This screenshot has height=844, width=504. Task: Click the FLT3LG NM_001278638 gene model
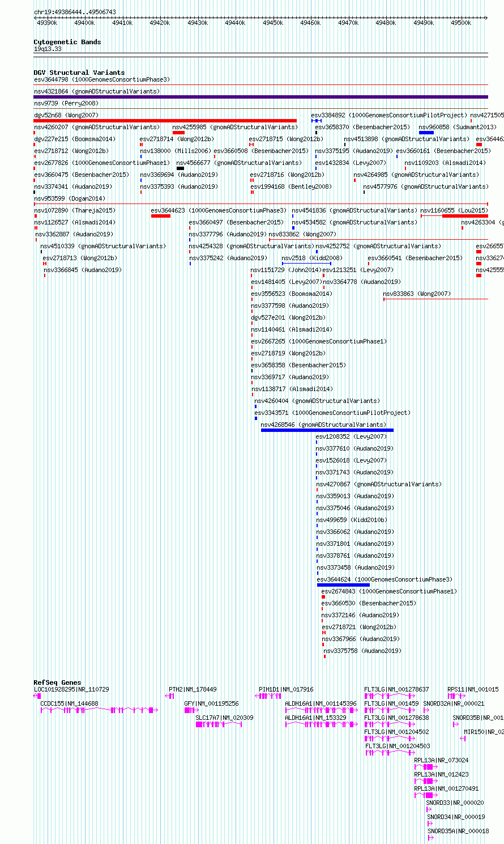tap(390, 724)
